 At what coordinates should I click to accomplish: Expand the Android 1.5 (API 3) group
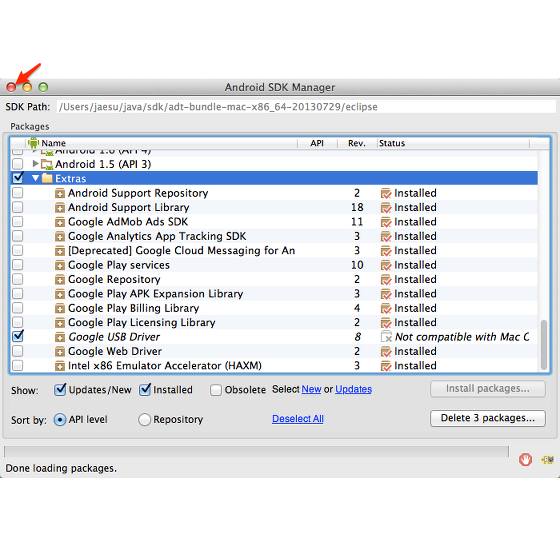[35, 164]
